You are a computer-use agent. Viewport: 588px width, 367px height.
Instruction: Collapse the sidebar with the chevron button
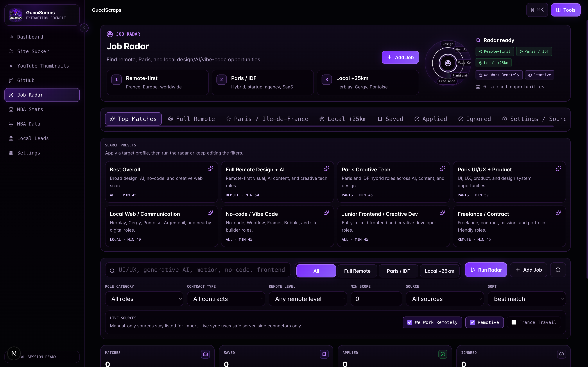click(84, 28)
